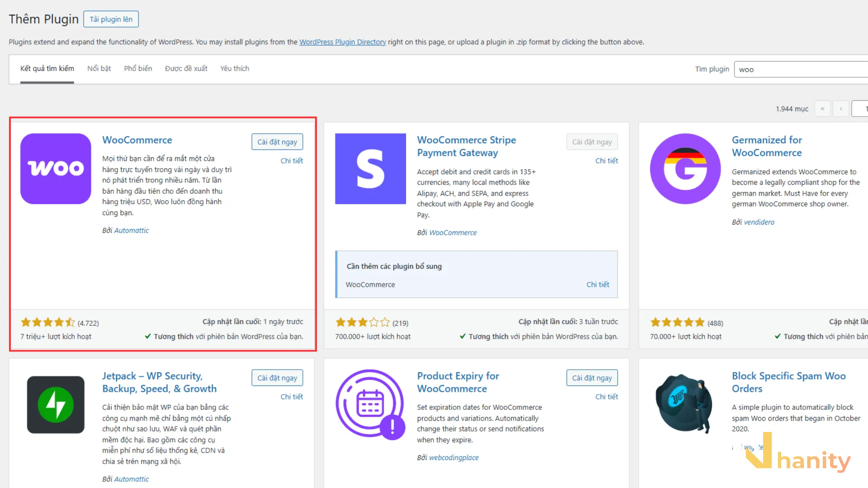Open WordPress Plugin Directory link
868x488 pixels.
click(x=343, y=42)
